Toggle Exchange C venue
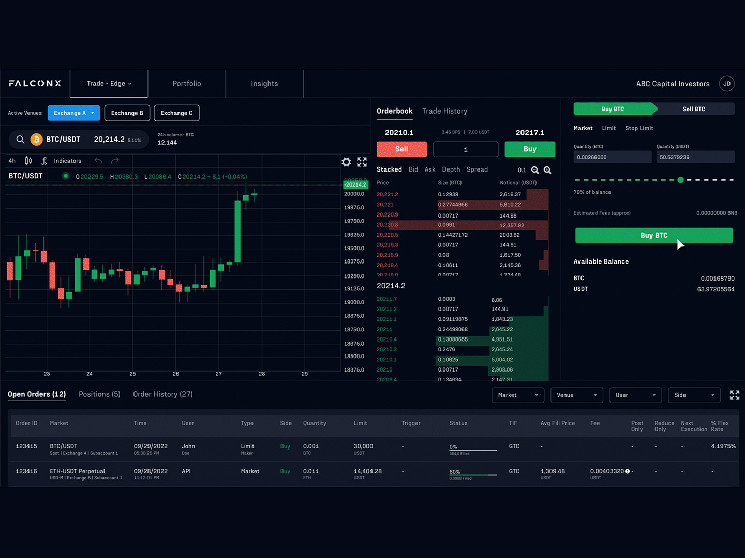The image size is (745, 558). click(x=176, y=113)
